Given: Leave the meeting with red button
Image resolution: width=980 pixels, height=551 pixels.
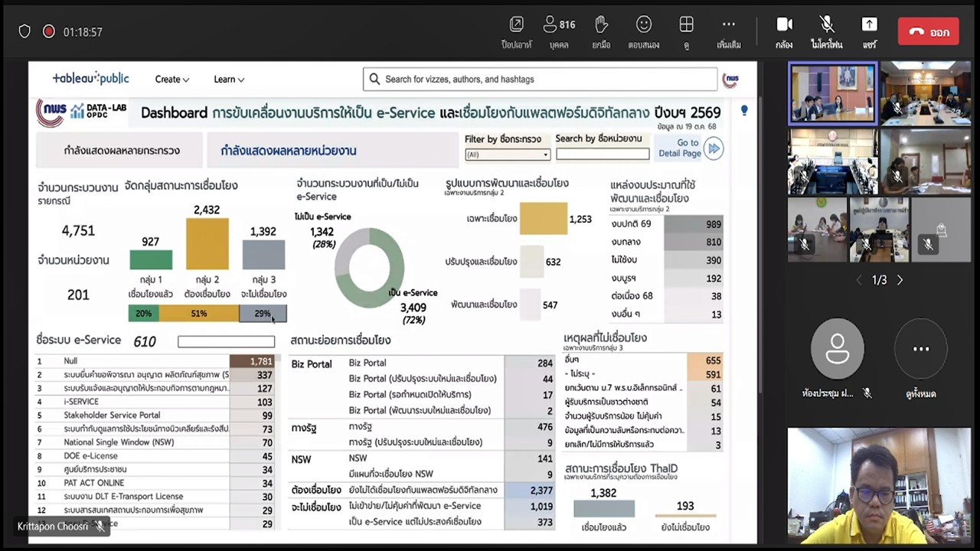Looking at the screenshot, I should (928, 31).
